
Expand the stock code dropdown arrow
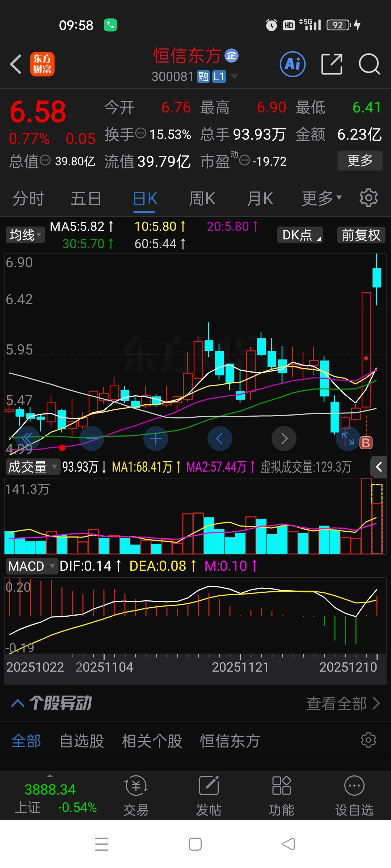click(x=234, y=76)
